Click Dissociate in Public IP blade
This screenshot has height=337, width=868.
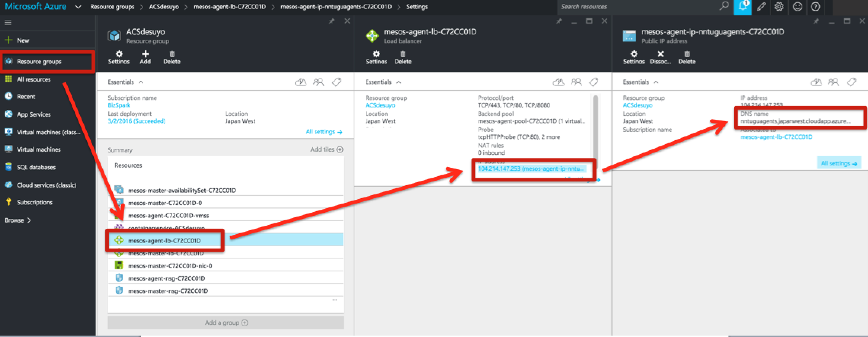tap(660, 58)
